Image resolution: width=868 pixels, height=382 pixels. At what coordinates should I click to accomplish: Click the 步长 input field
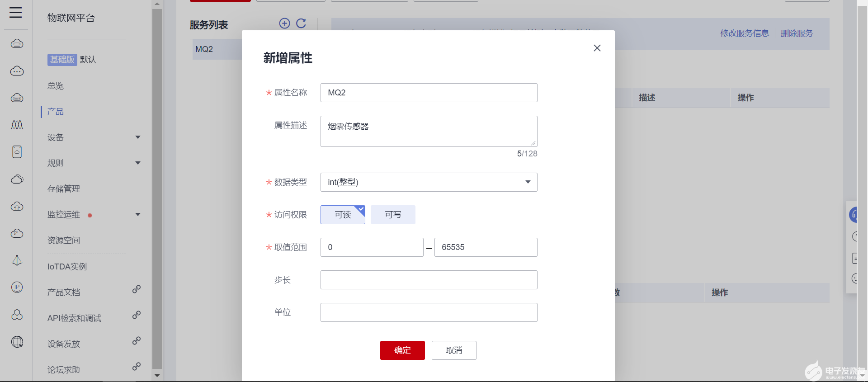(429, 280)
